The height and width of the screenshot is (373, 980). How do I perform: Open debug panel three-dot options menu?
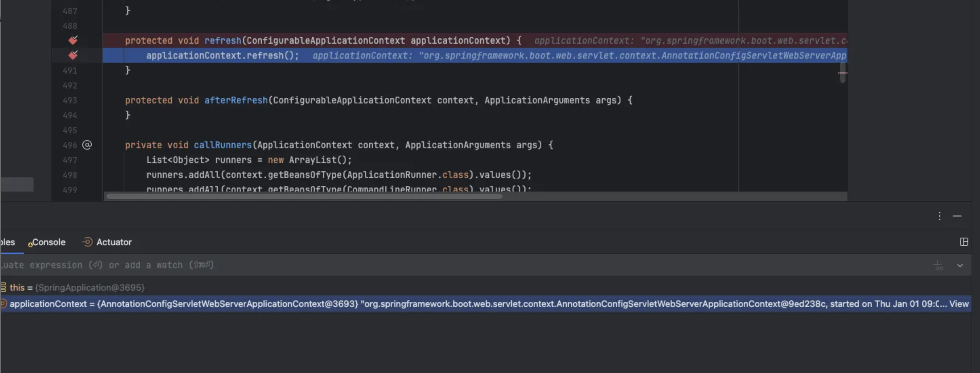click(x=939, y=216)
